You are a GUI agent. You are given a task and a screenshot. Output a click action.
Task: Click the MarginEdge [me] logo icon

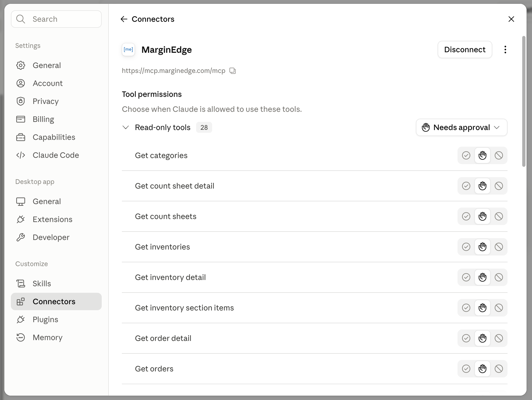(128, 50)
